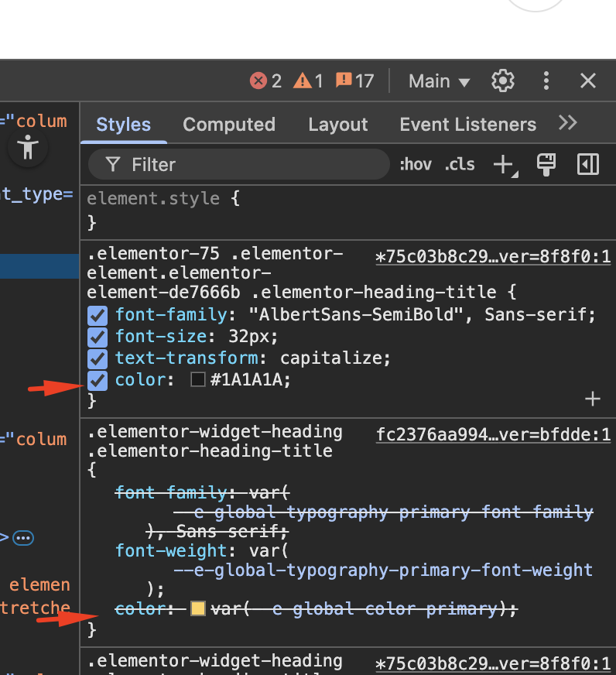Show more tabs via double chevron
616x675 pixels.
point(567,123)
